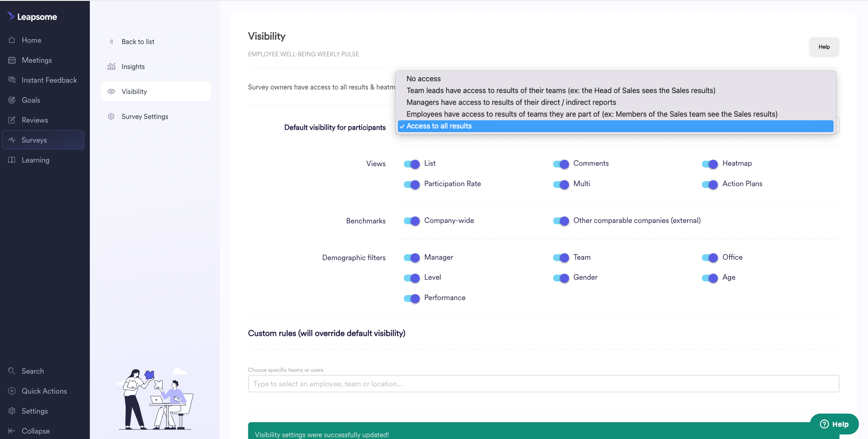The height and width of the screenshot is (439, 868).
Task: Toggle the Team demographic filter
Action: [561, 258]
